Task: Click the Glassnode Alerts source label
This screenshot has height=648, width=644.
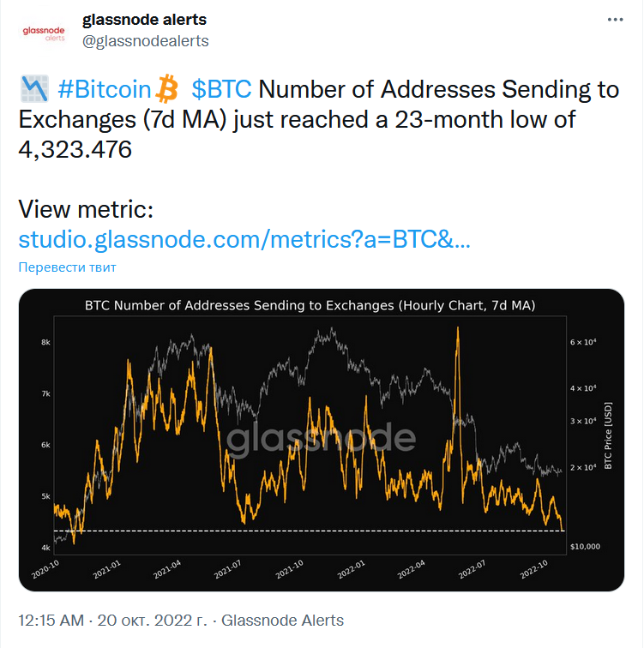Action: click(x=282, y=621)
